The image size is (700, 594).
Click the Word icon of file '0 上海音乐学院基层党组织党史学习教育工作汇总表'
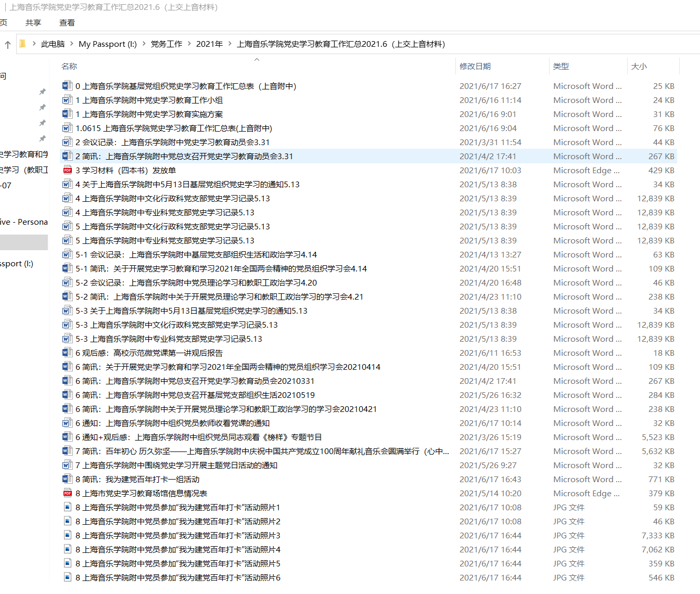tap(67, 86)
